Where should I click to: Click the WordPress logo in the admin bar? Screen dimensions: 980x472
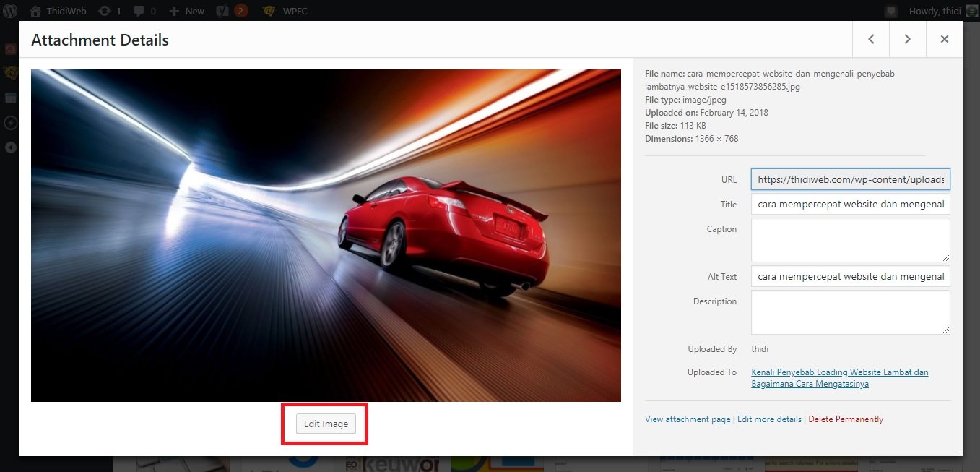(x=9, y=11)
